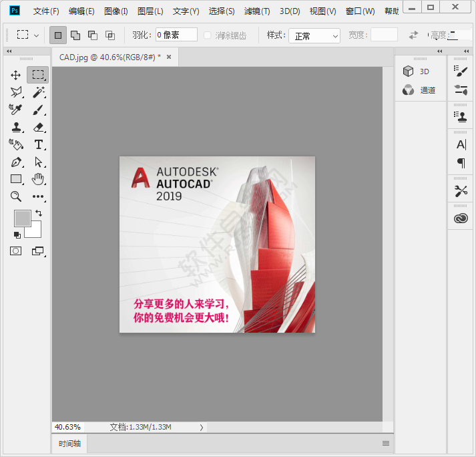Screen dimensions: 476x457
Task: Open the 选择(S) menu
Action: coord(222,11)
